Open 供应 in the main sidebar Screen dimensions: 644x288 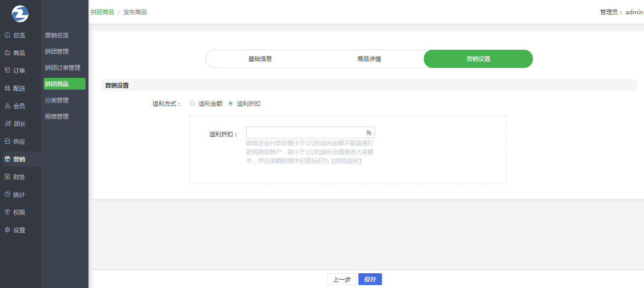coord(20,142)
